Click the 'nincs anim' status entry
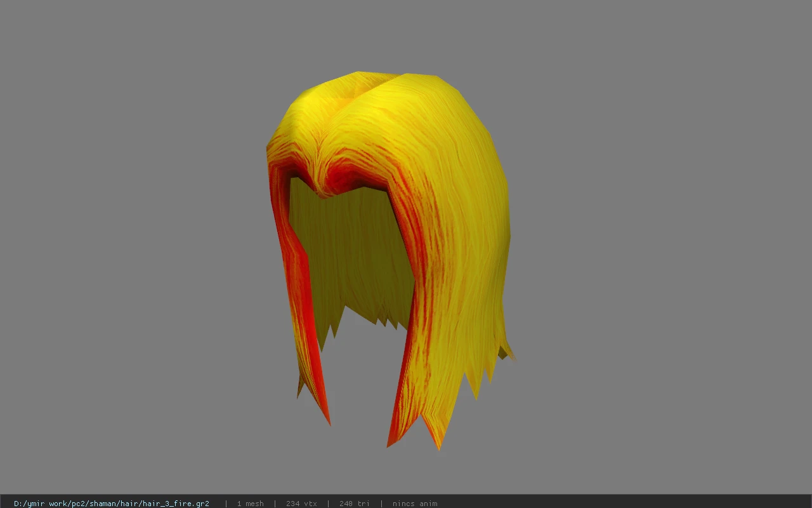 [x=414, y=504]
